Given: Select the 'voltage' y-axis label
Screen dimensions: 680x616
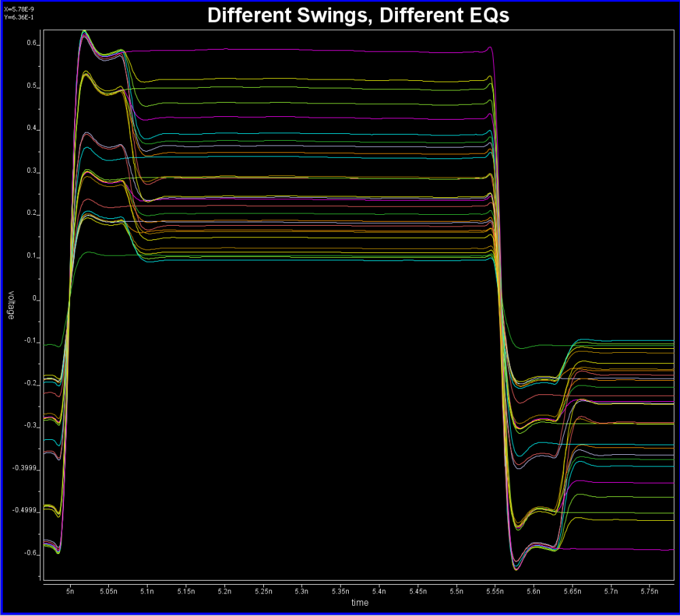Looking at the screenshot, I should [x=11, y=306].
